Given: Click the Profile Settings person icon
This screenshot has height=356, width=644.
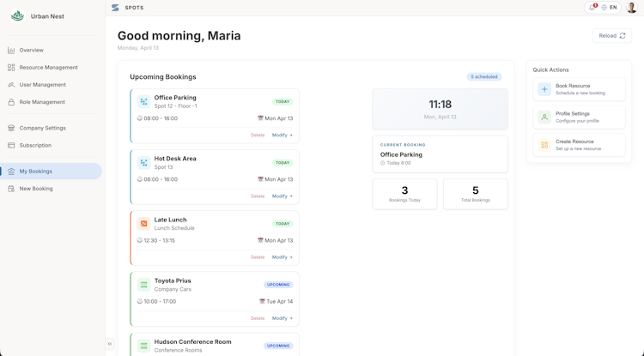Looking at the screenshot, I should click(x=544, y=117).
